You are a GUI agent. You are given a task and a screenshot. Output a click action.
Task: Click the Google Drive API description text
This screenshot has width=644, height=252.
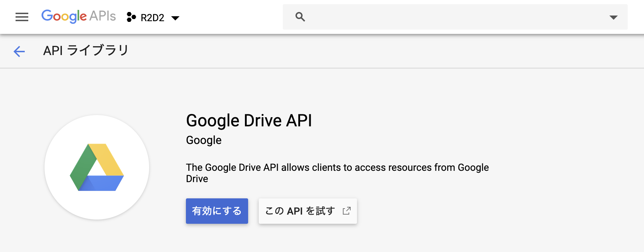point(337,173)
